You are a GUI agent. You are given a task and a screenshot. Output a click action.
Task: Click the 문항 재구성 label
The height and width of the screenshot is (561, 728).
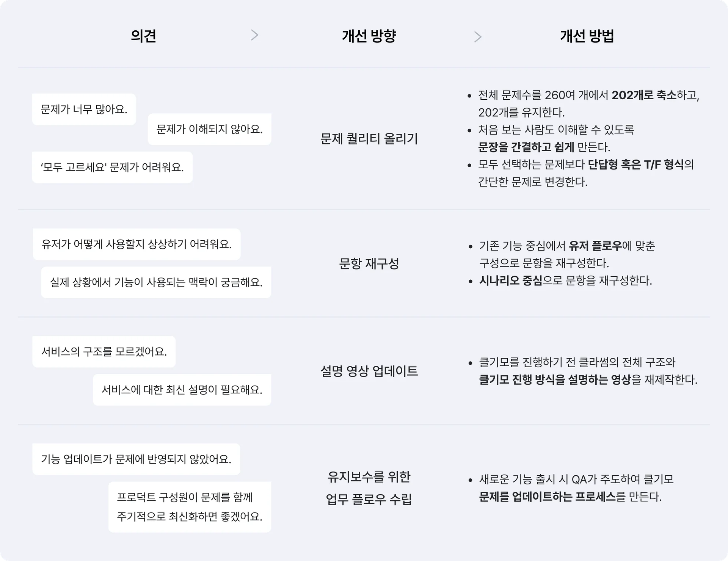pos(369,263)
